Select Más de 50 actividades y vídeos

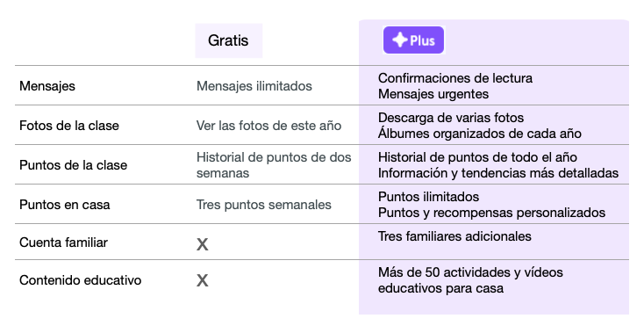470,272
